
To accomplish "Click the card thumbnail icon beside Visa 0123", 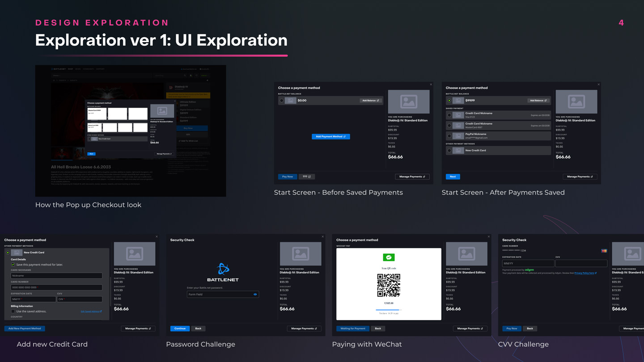I will [458, 115].
